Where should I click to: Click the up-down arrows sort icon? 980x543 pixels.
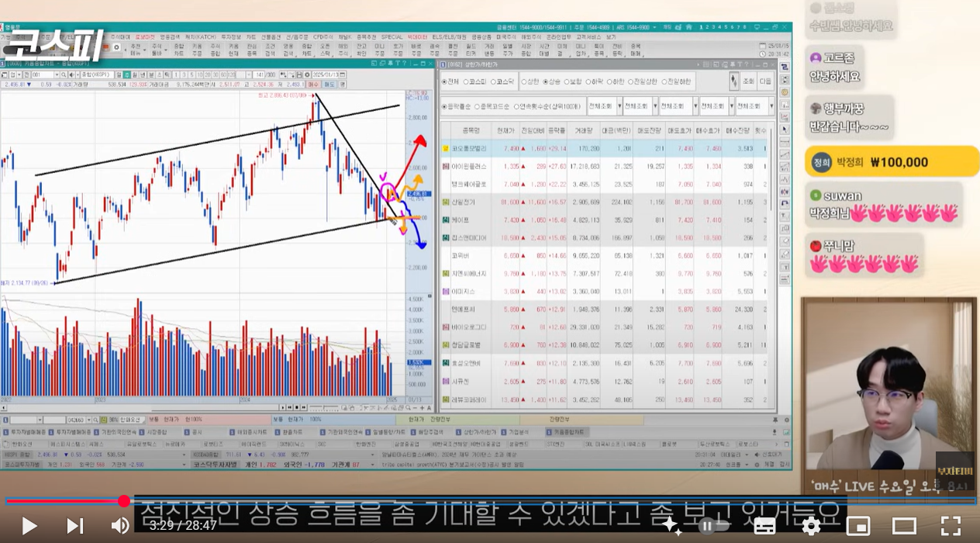tap(733, 81)
